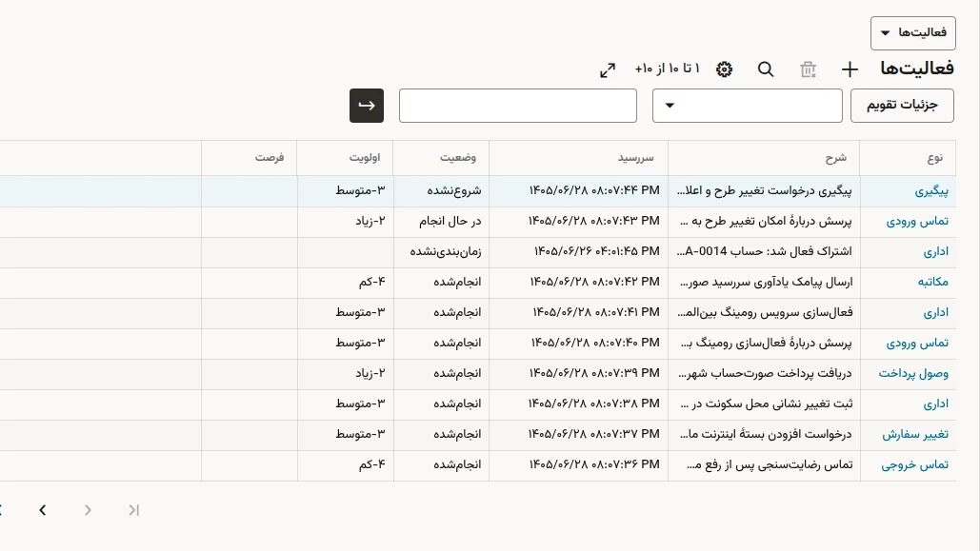980x551 pixels.
Task: Select description پرسش دربارهٔ امکان تغییر طرح
Action: click(766, 221)
